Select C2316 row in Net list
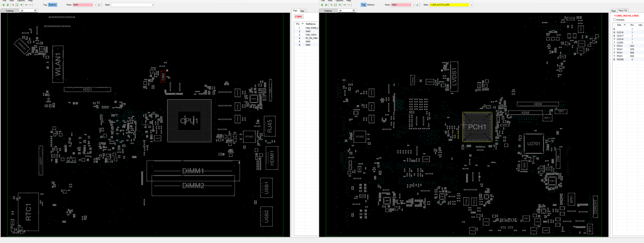Screen dimensions: 644x243 (x=628, y=32)
